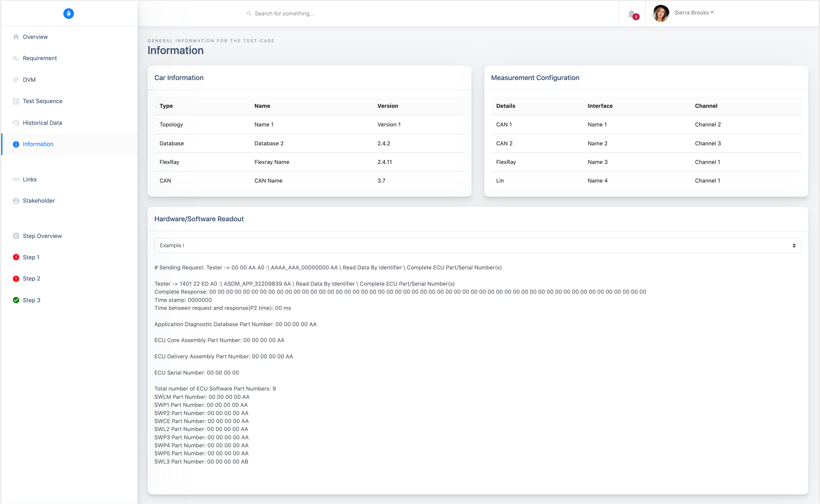Click the Details column header
820x504 pixels.
tap(505, 106)
